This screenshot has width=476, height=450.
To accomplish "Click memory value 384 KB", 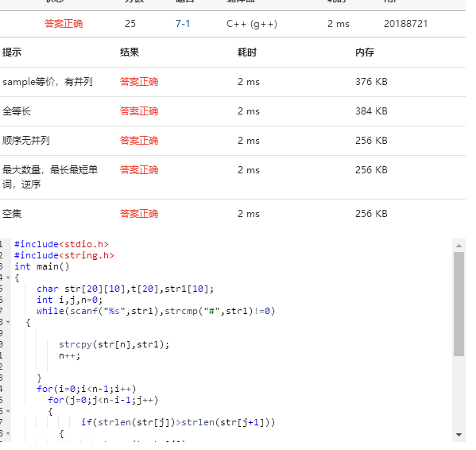I will point(371,111).
